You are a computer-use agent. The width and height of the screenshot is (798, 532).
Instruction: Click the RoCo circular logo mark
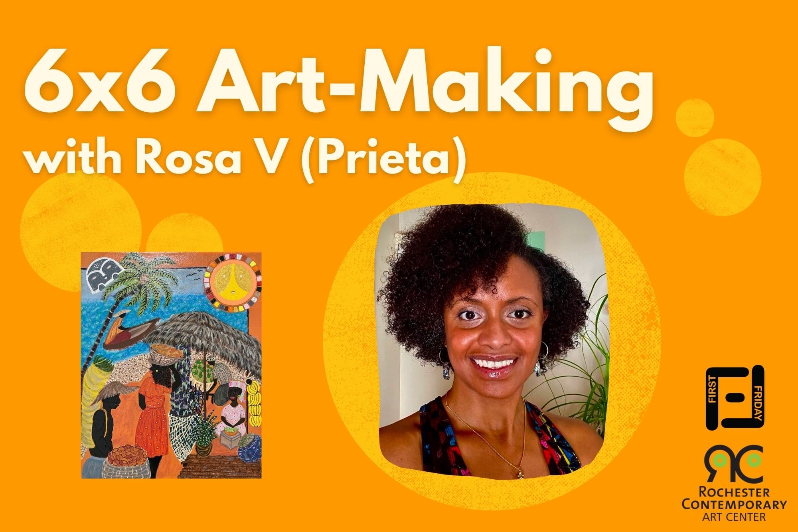click(x=735, y=464)
